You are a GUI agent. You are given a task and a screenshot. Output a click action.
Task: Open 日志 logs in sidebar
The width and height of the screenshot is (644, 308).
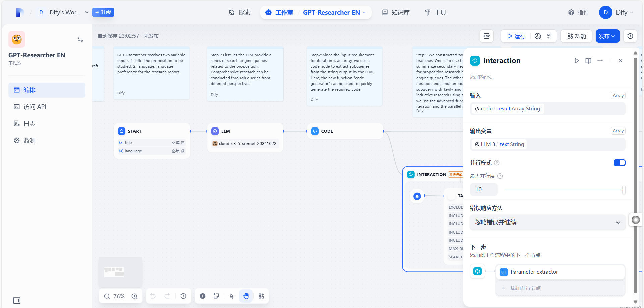pos(47,123)
